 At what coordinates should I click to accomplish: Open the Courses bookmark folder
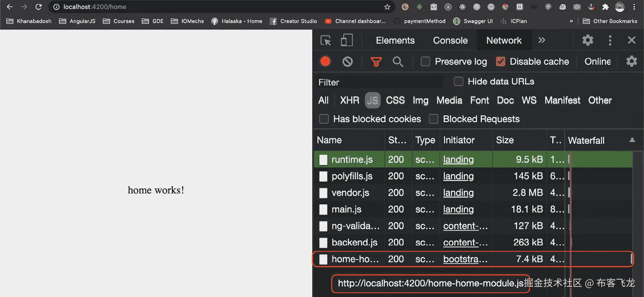[x=119, y=21]
